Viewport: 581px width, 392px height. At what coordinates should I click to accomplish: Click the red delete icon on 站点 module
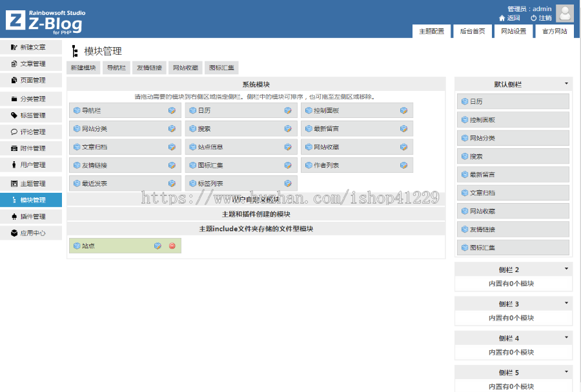[x=172, y=246]
